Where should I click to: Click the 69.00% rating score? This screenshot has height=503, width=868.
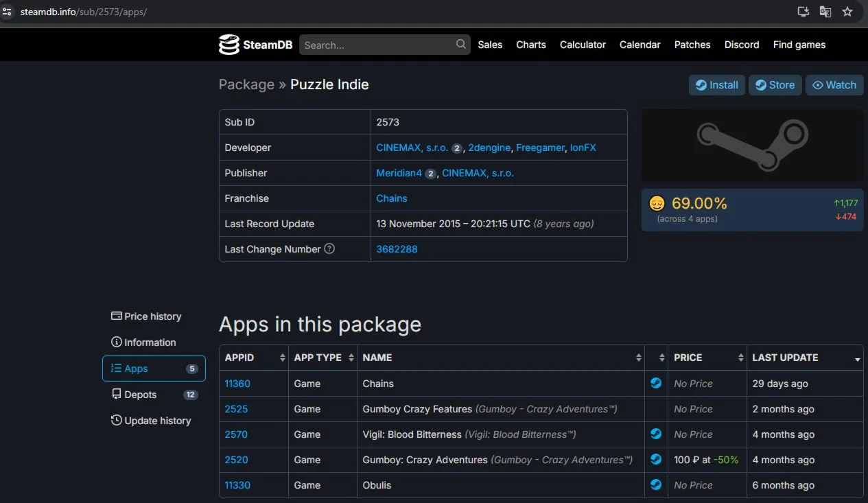click(699, 203)
